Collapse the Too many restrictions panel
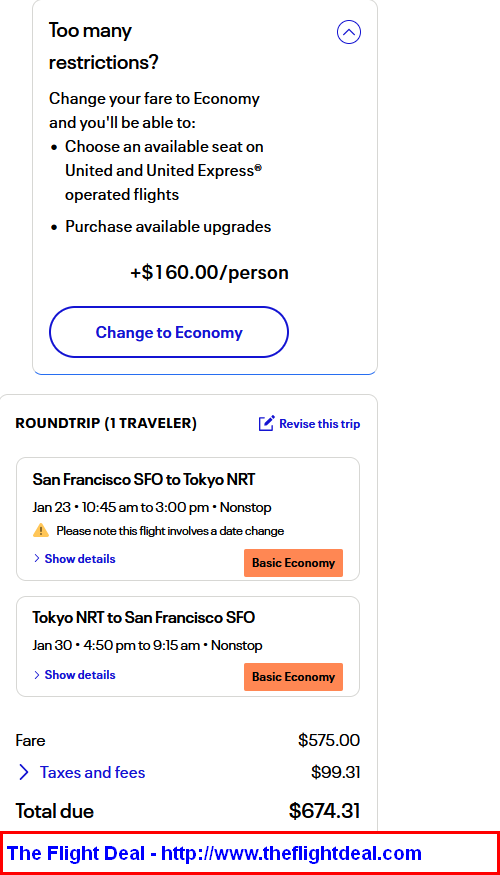This screenshot has height=875, width=500. 349,32
